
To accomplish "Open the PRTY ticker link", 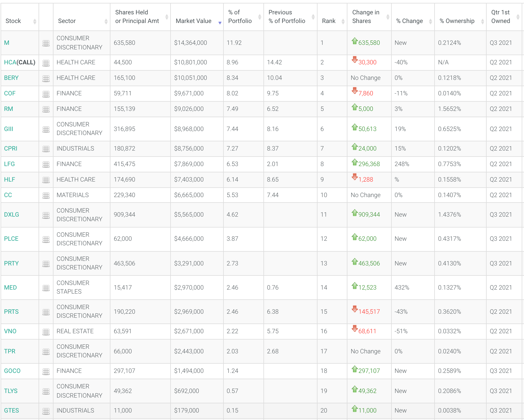I will (x=11, y=263).
